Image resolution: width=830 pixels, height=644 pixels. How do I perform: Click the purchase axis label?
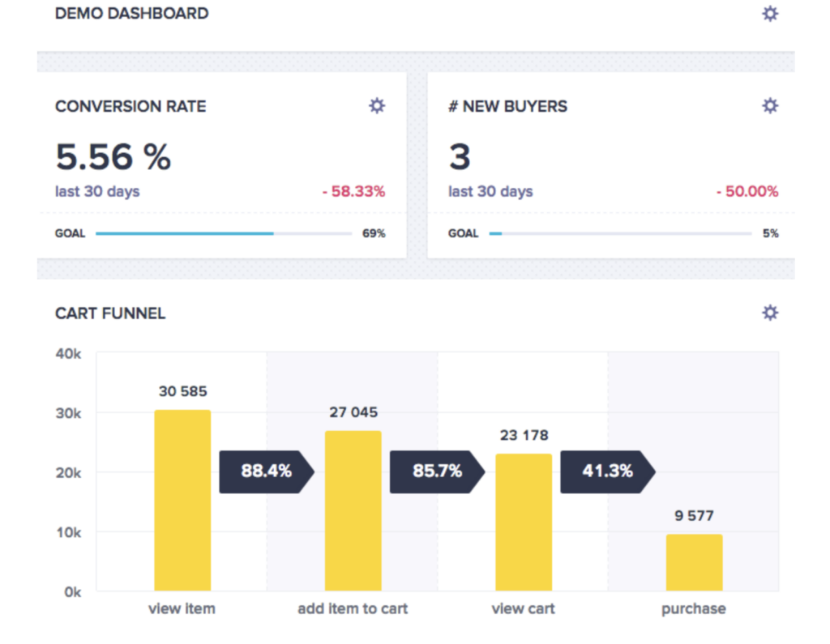pos(694,608)
